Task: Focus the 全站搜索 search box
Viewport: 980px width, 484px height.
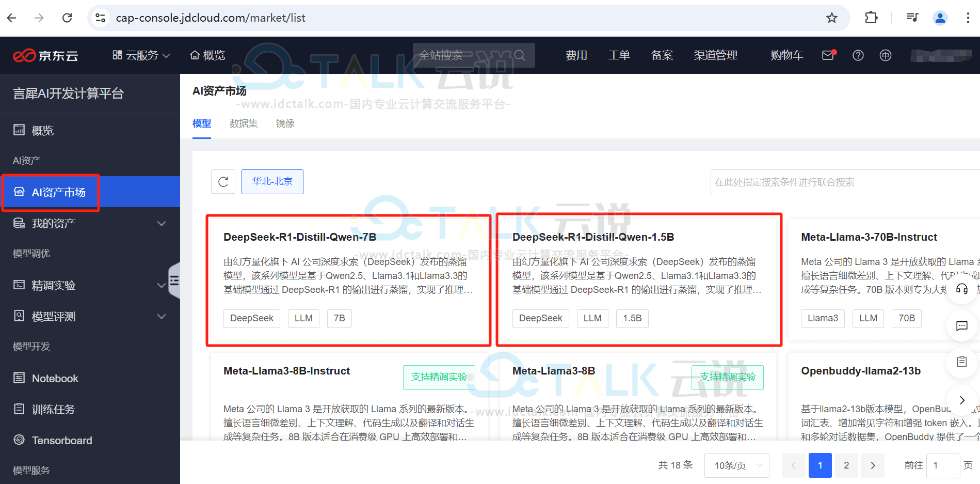Action: click(x=473, y=55)
